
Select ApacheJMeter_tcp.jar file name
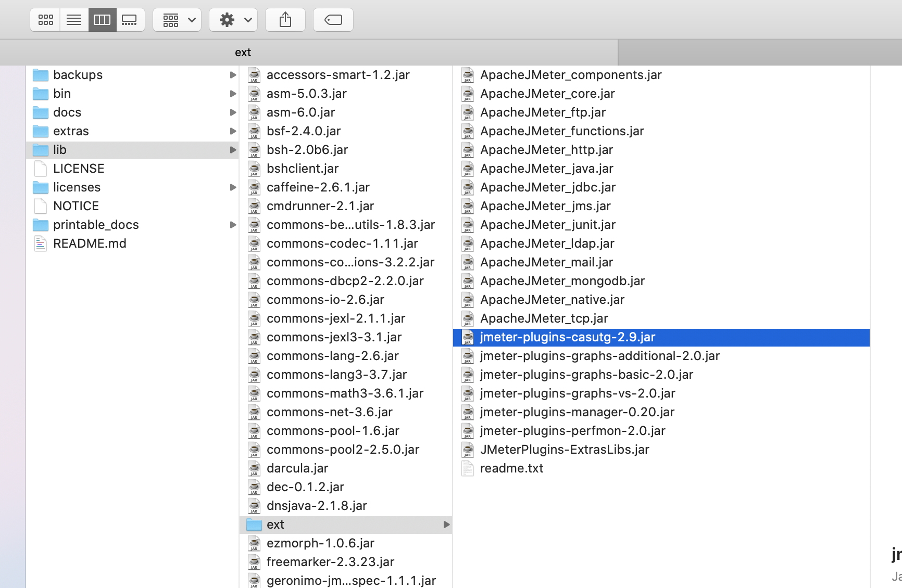pyautogui.click(x=544, y=318)
